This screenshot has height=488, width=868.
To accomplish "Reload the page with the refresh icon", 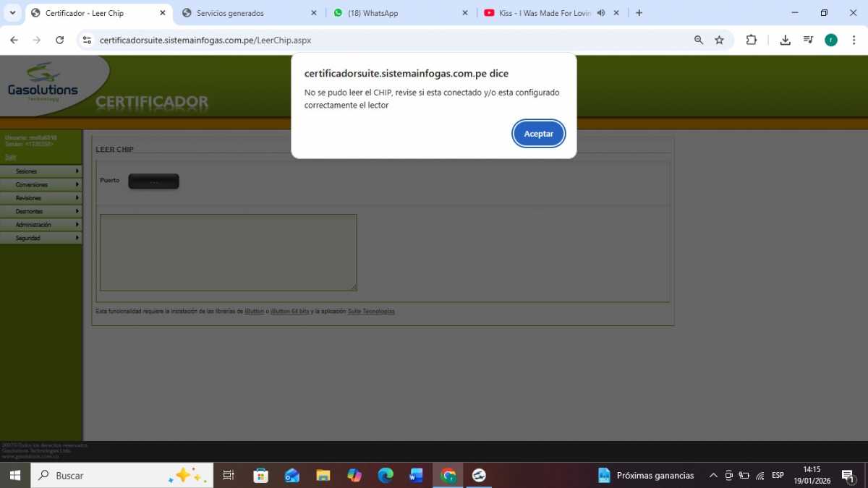I will pyautogui.click(x=60, y=40).
